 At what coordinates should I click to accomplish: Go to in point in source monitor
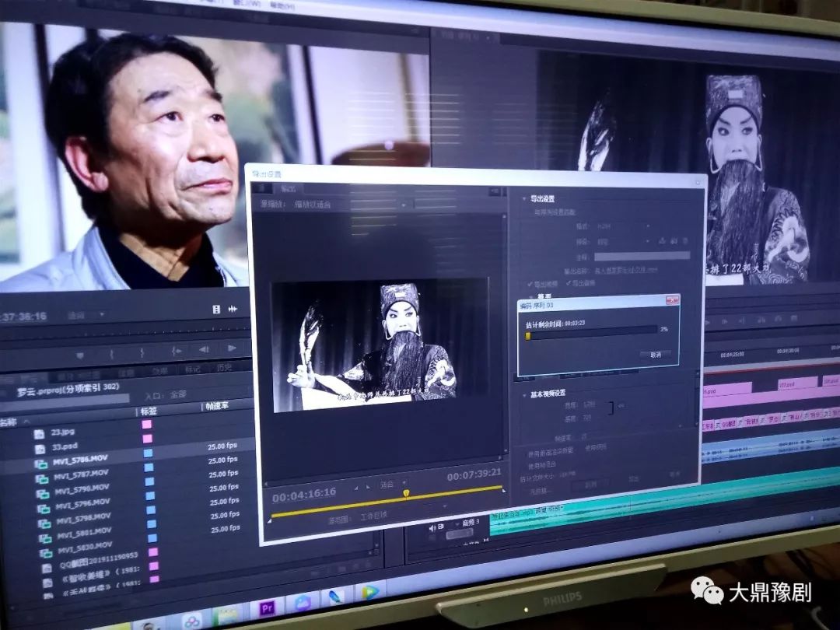176,351
